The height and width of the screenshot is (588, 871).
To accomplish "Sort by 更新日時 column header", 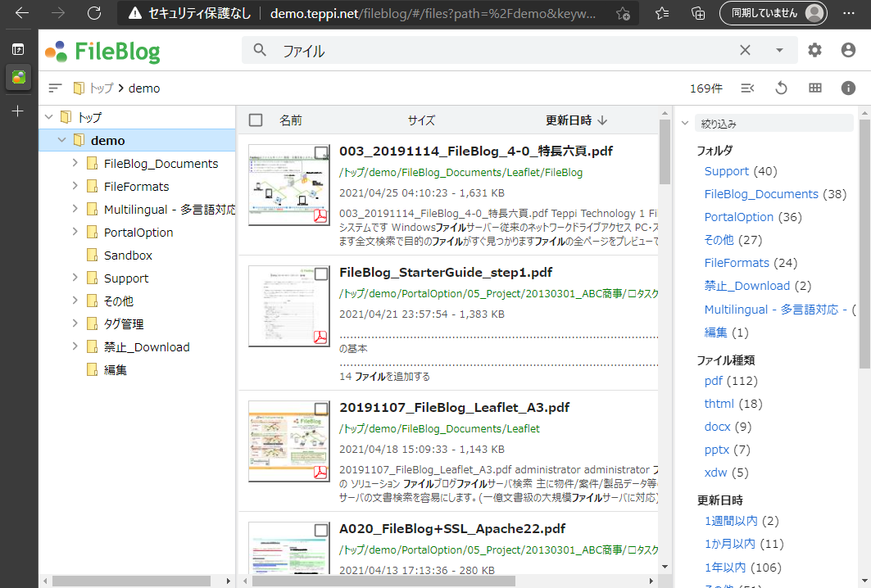I will (577, 120).
